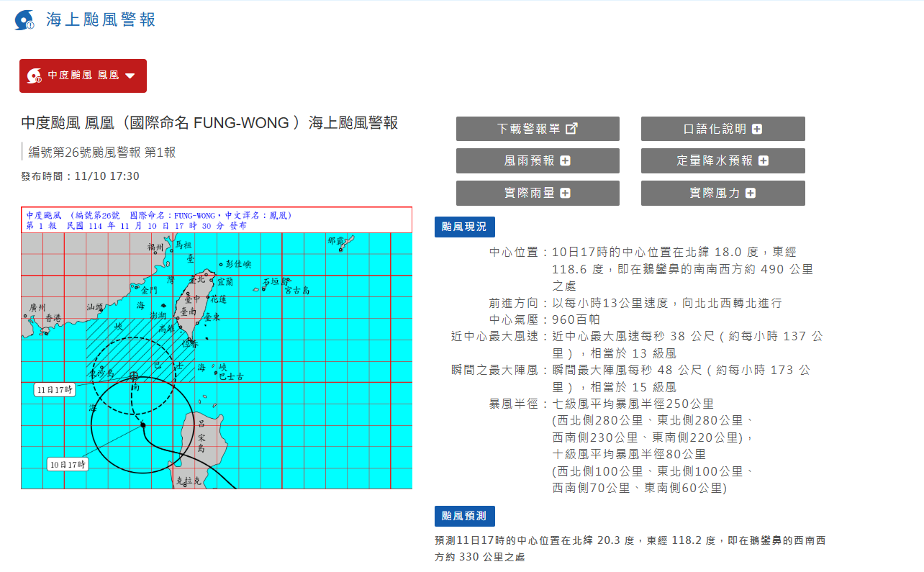
Task: Click the 海上颱風警報 header title
Action: [x=101, y=20]
